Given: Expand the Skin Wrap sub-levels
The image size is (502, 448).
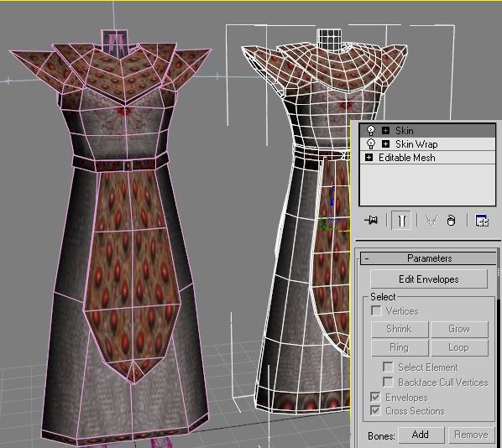Looking at the screenshot, I should tap(385, 144).
